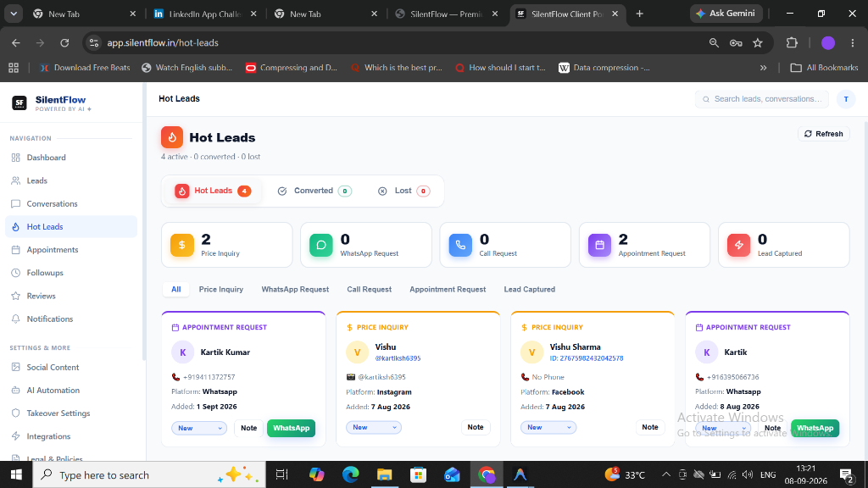Open Followups in the sidebar

(x=71, y=273)
